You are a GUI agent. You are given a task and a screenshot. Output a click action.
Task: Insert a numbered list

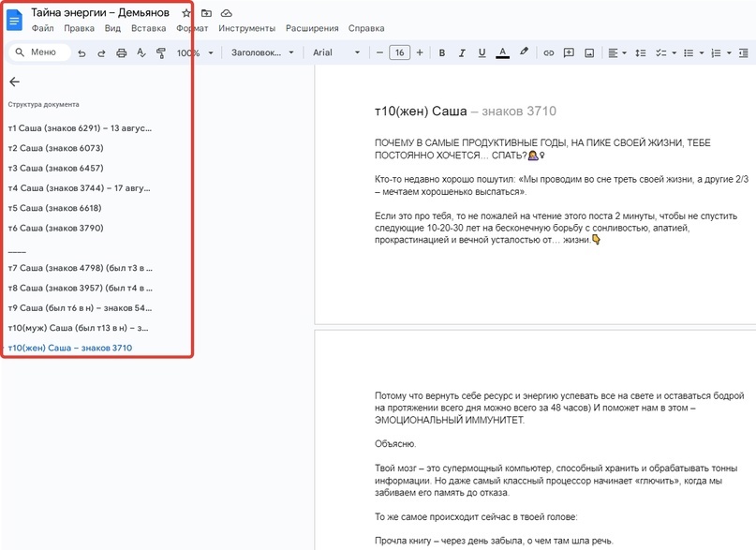[x=716, y=53]
